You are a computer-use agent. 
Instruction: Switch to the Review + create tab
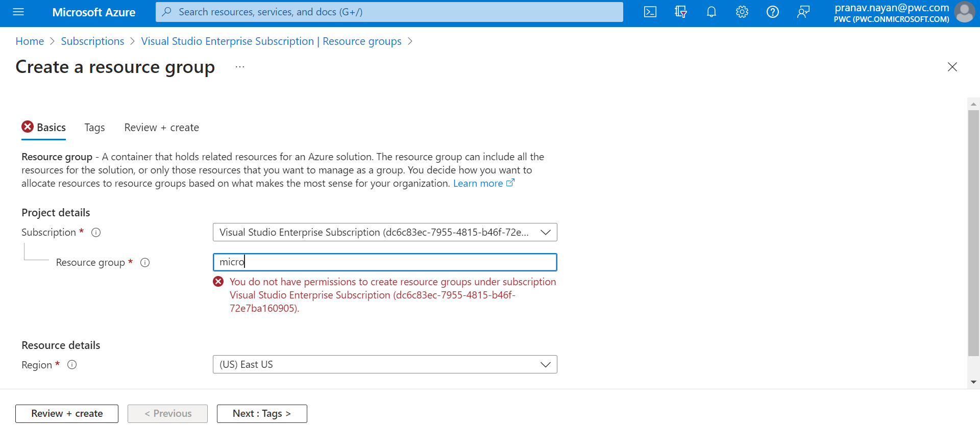click(162, 128)
